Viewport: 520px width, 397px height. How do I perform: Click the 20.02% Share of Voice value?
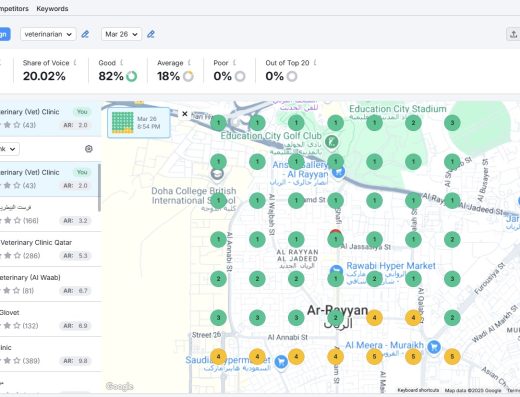(44, 76)
